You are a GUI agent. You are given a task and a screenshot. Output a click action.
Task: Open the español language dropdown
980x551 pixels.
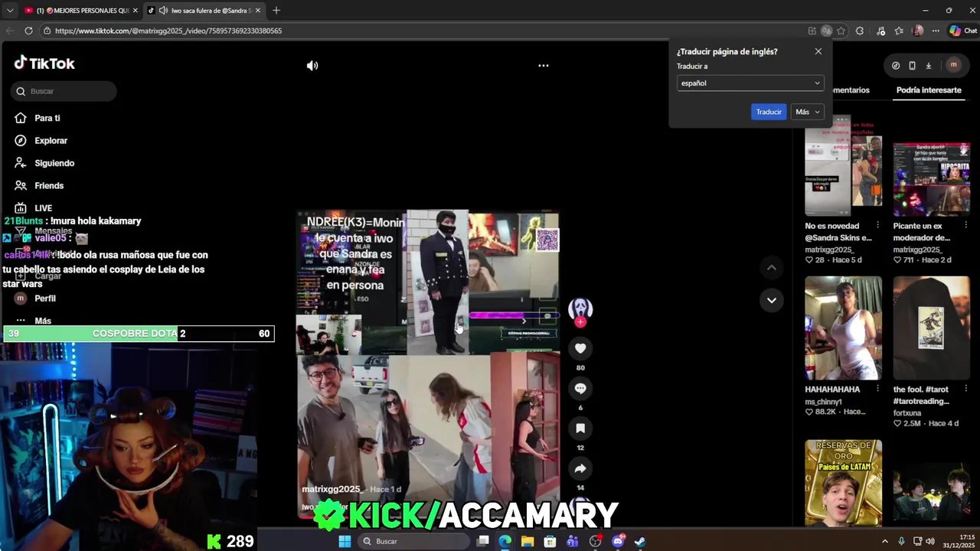[x=750, y=83]
